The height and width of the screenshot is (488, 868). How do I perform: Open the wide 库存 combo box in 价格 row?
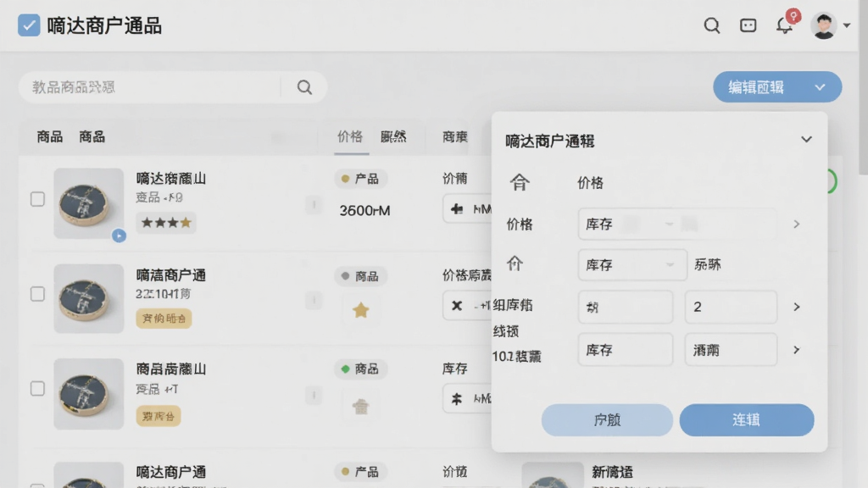click(677, 224)
